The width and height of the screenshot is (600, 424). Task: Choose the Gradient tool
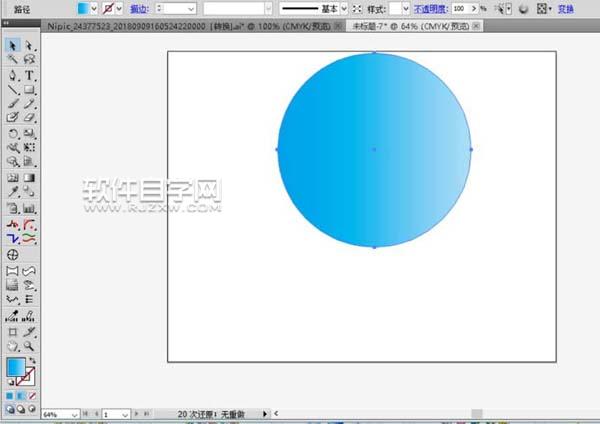pyautogui.click(x=29, y=178)
